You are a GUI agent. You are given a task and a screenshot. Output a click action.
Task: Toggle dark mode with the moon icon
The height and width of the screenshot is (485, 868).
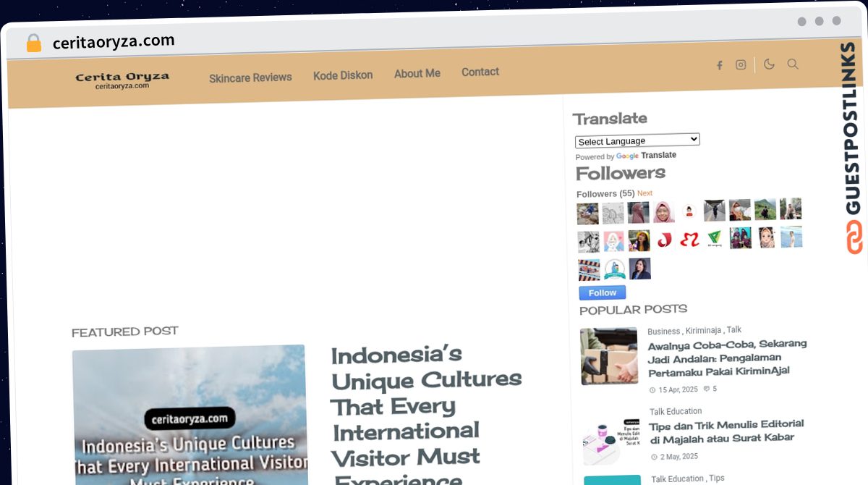769,64
